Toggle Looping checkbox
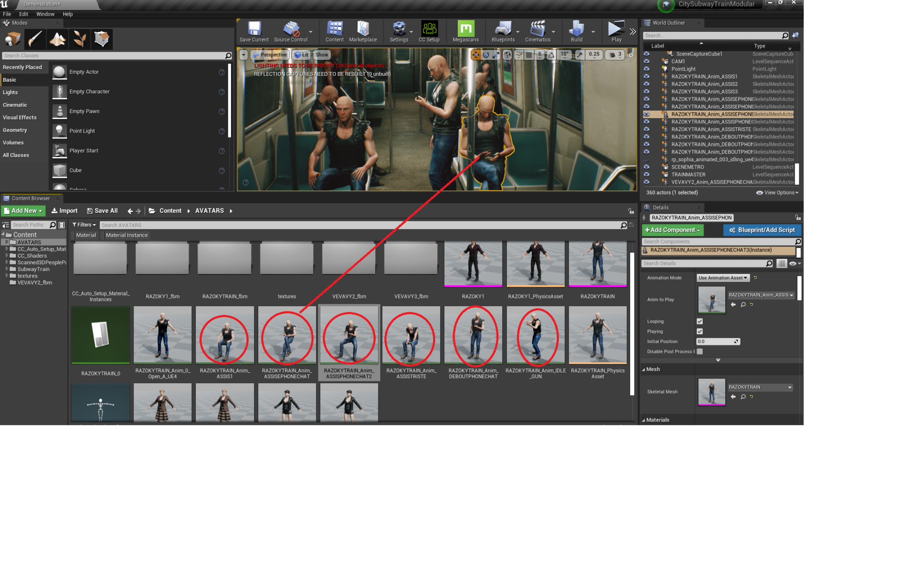The height and width of the screenshot is (573, 924). coord(699,321)
